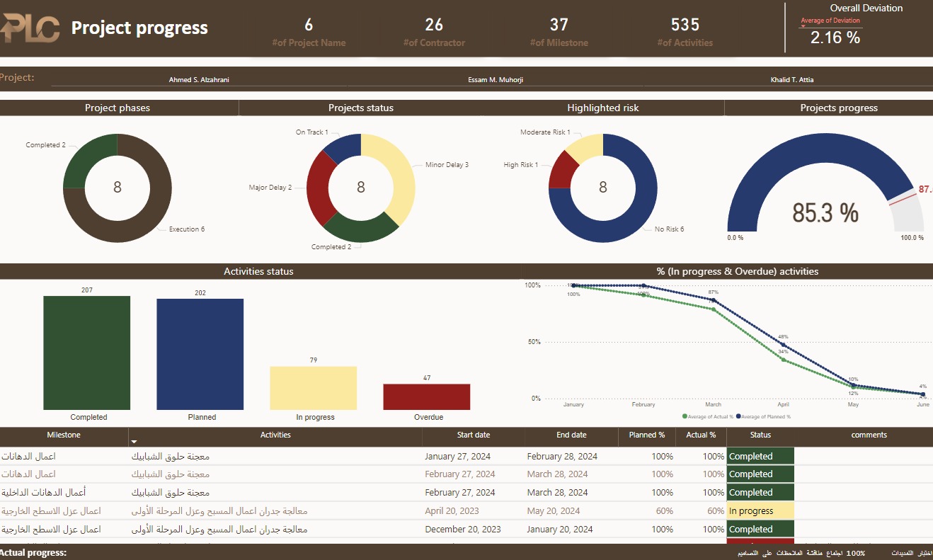Filter by project manager Ahmed S. Alzahrani
Screen dimensions: 933x560
coord(199,80)
